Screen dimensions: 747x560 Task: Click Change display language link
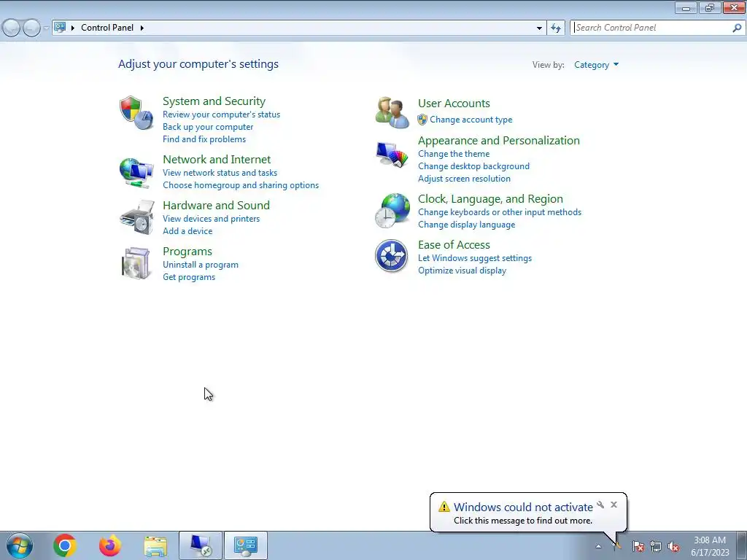tap(466, 225)
